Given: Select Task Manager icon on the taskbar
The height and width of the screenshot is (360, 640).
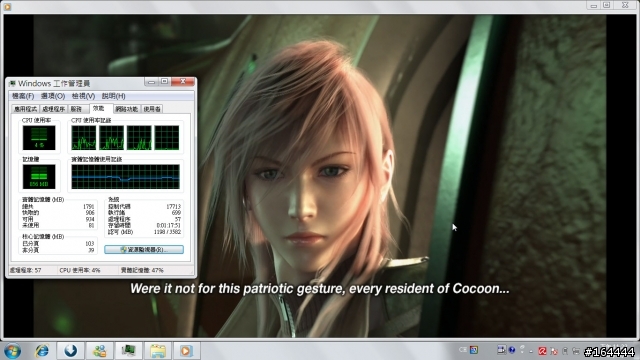Looking at the screenshot, I should point(128,351).
